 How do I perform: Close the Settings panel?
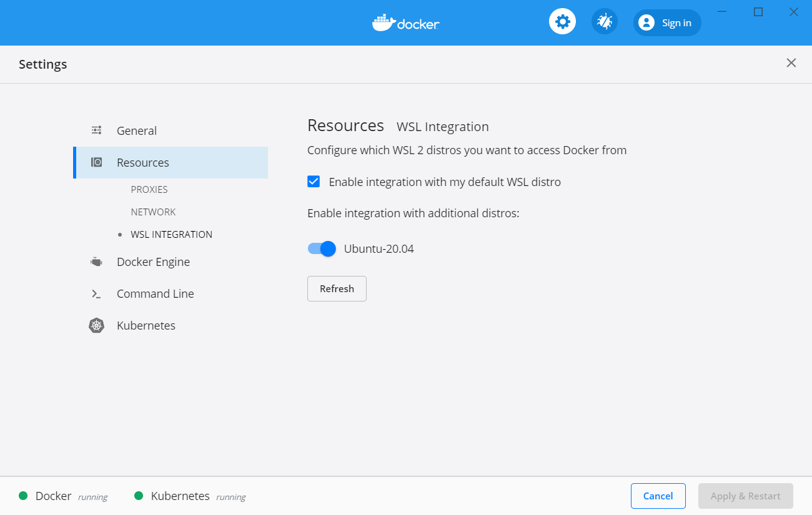point(791,63)
